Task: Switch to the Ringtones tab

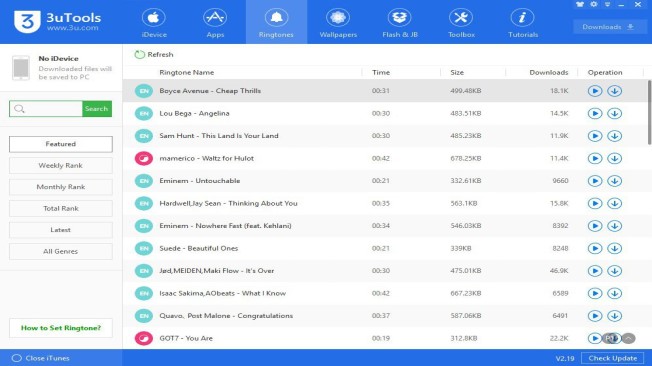Action: pyautogui.click(x=276, y=22)
